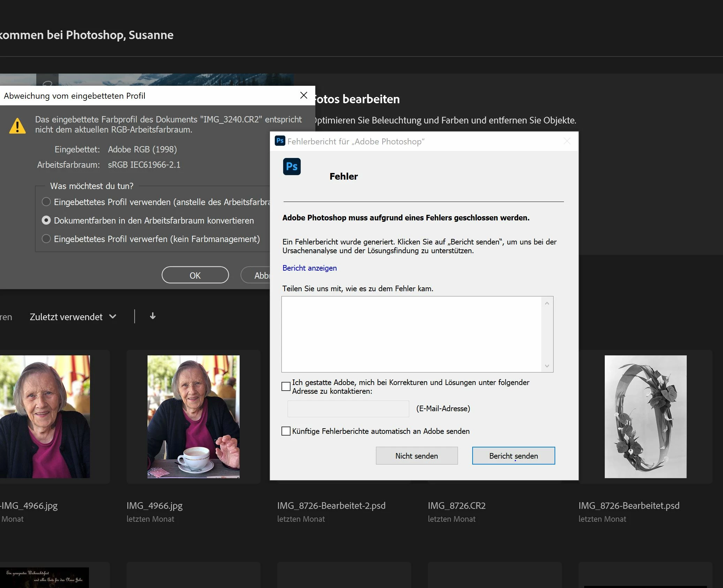723x588 pixels.
Task: Select Dokumentfarben in den Arbeitsfarbraum konvertieren
Action: point(46,220)
